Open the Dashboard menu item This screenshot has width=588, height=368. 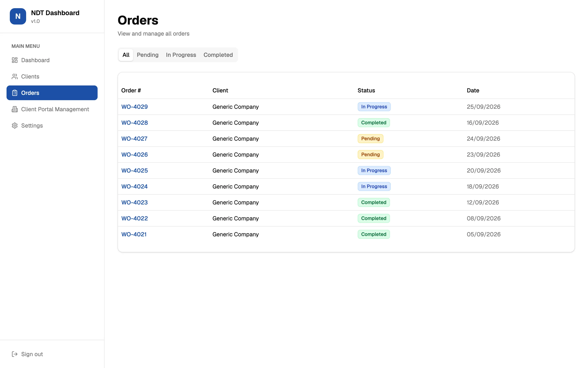(x=52, y=60)
